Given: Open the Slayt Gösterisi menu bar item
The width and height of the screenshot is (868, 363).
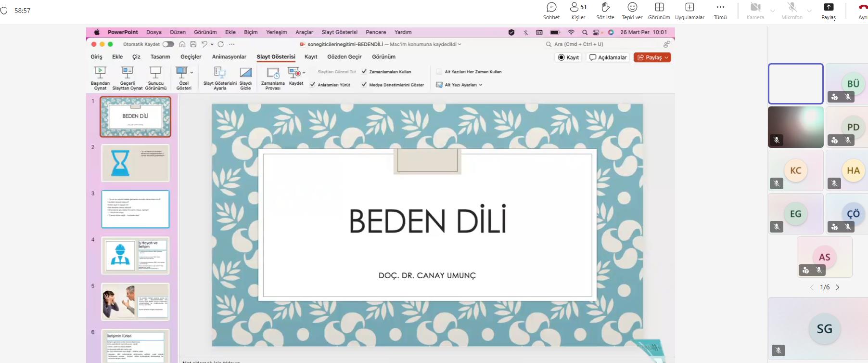Looking at the screenshot, I should [339, 32].
